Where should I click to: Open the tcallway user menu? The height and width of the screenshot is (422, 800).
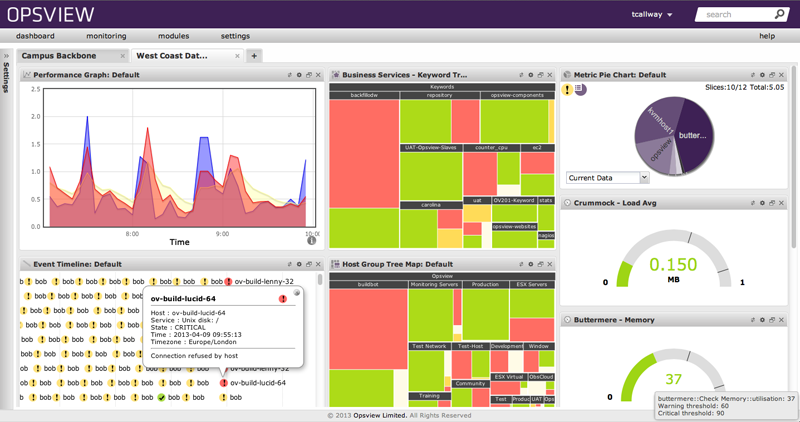point(652,15)
